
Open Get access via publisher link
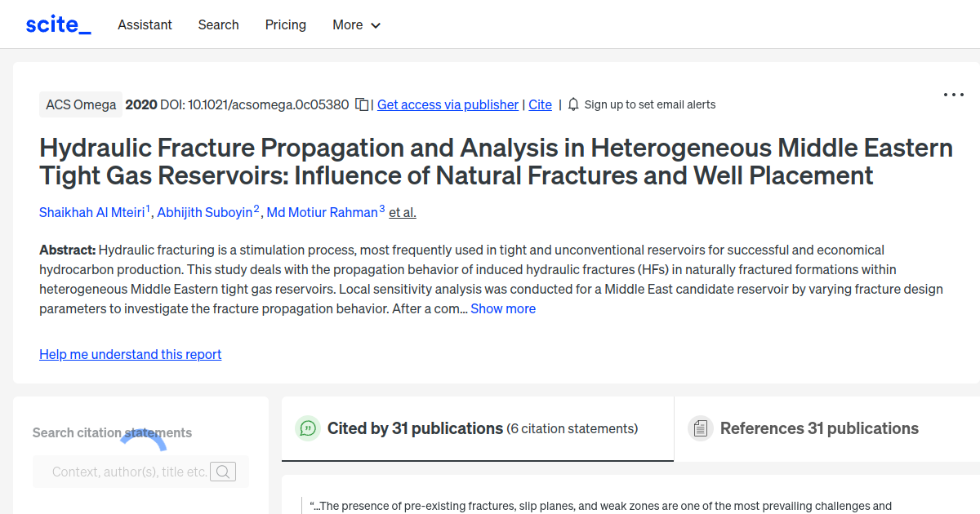448,104
